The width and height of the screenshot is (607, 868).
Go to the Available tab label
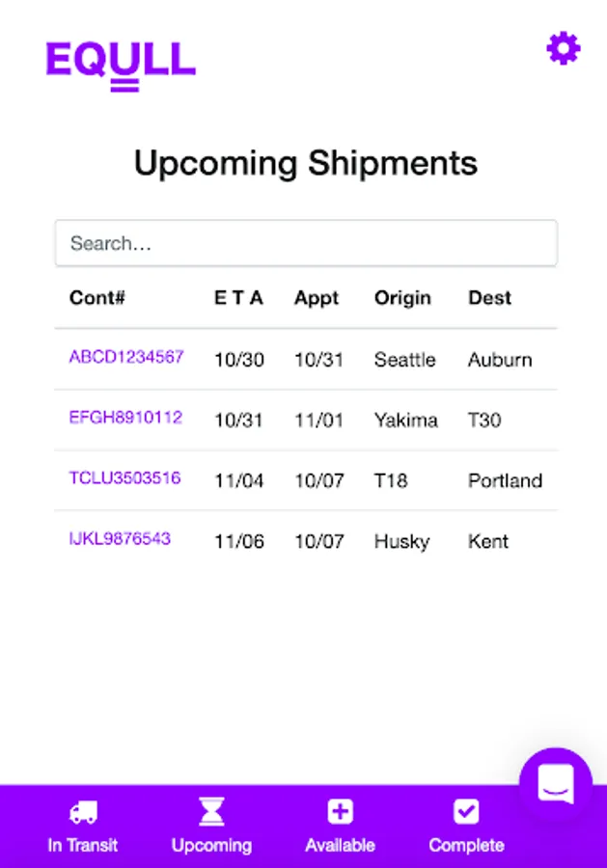(340, 846)
